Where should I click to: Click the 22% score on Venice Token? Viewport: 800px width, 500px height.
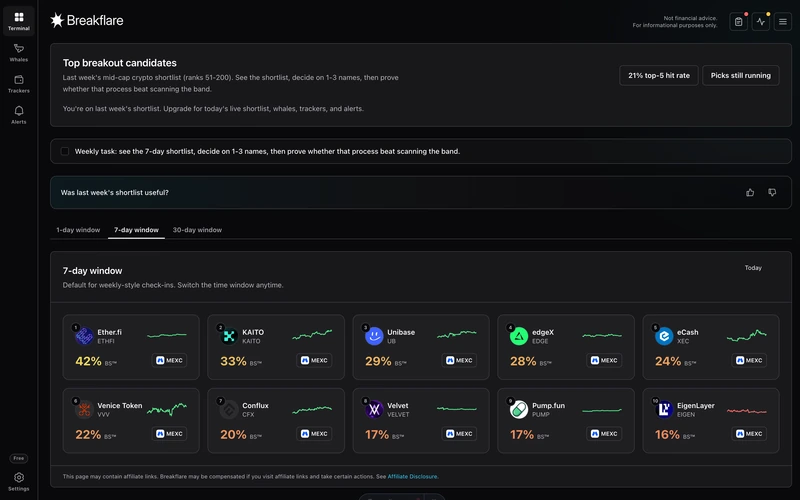[88, 435]
